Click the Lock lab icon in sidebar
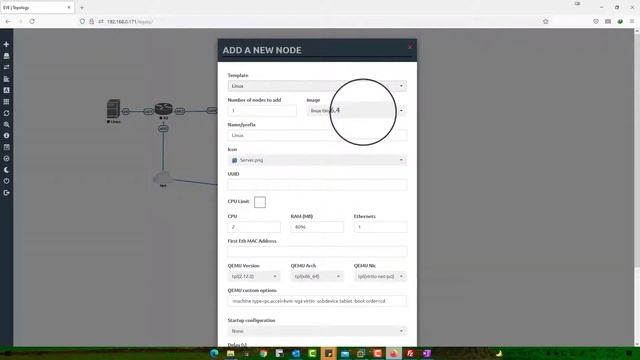The image size is (640, 360). [6, 158]
